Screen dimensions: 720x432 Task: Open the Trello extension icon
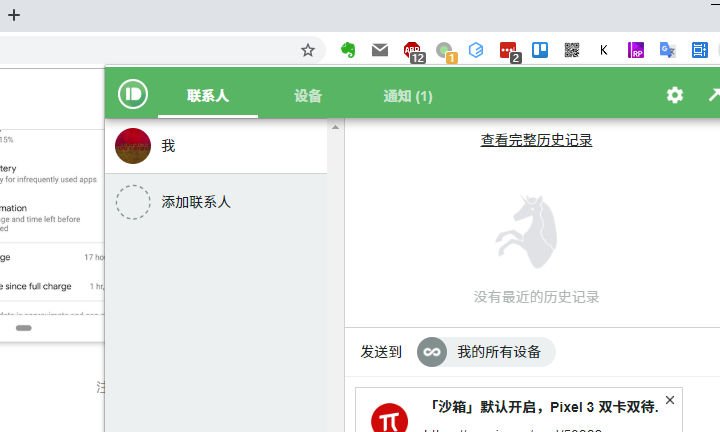540,50
